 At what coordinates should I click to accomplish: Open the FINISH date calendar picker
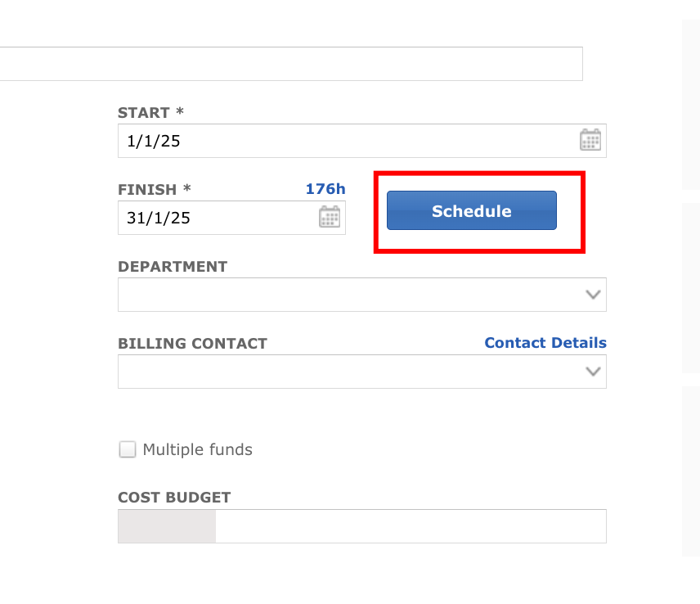click(330, 217)
